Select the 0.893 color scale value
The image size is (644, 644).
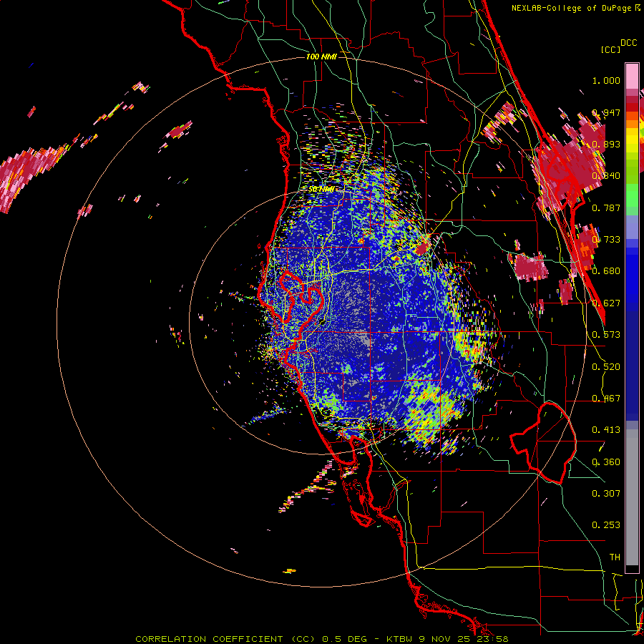606,144
